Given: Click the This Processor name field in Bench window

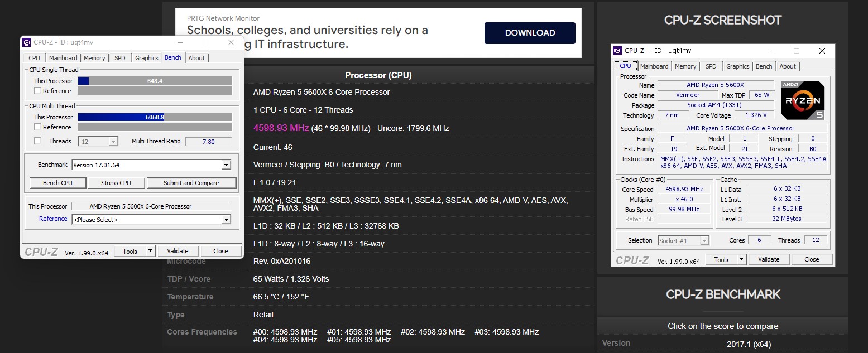Looking at the screenshot, I should [152, 206].
